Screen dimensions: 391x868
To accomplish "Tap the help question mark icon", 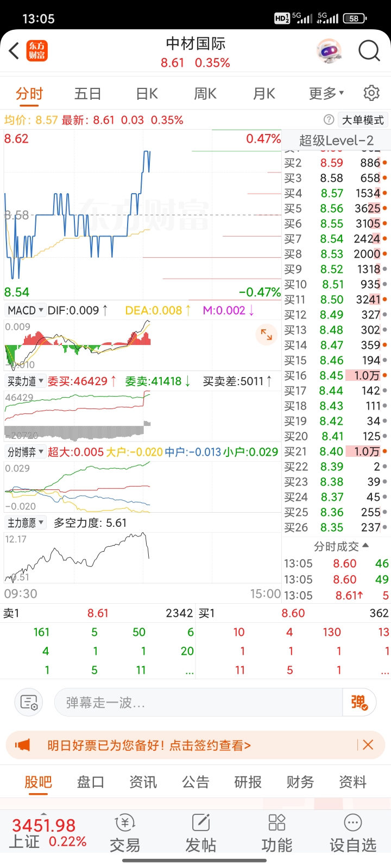I will pyautogui.click(x=329, y=120).
